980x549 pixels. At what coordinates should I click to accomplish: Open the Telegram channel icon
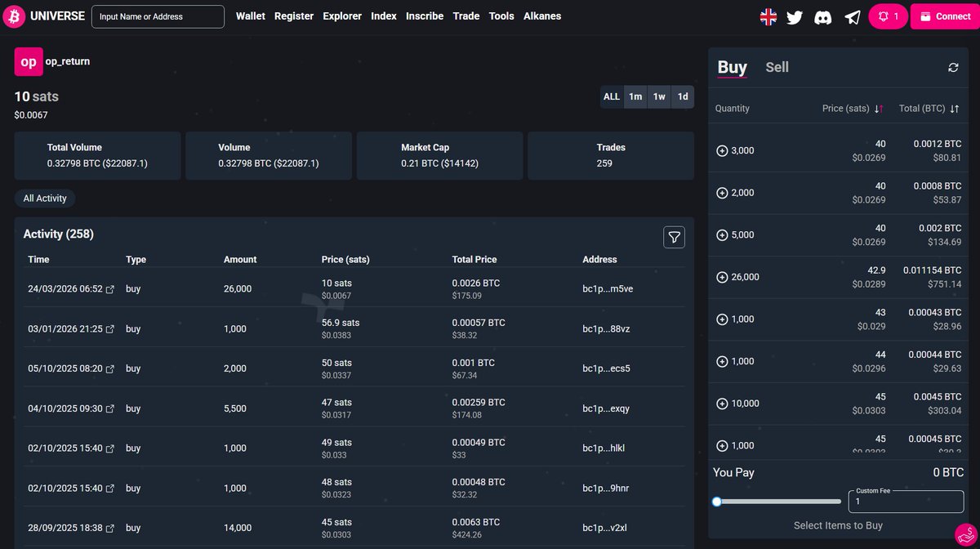point(853,17)
